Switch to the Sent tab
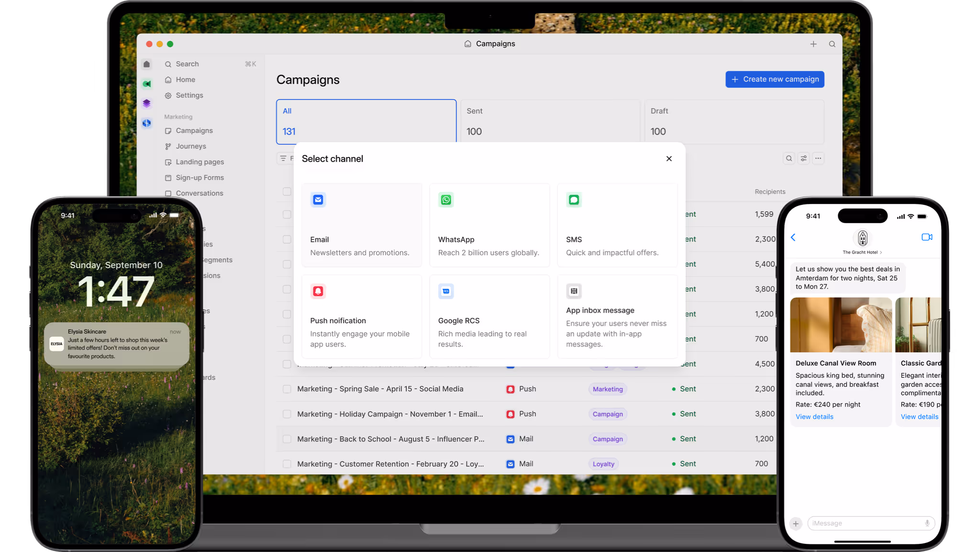This screenshot has width=980, height=552. pos(550,121)
